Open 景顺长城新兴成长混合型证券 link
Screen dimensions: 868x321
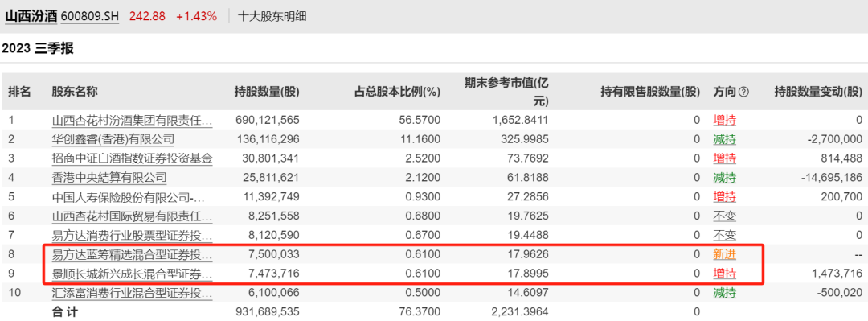[x=132, y=274]
